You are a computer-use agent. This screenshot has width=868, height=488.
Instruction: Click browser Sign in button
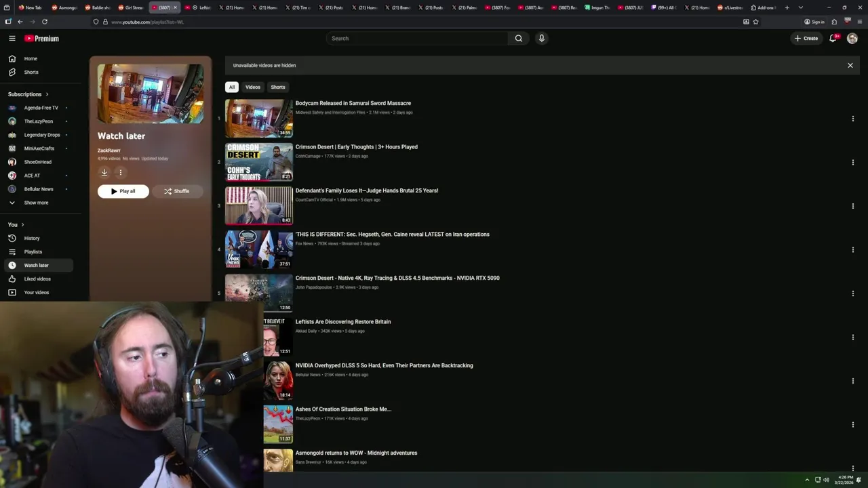814,22
